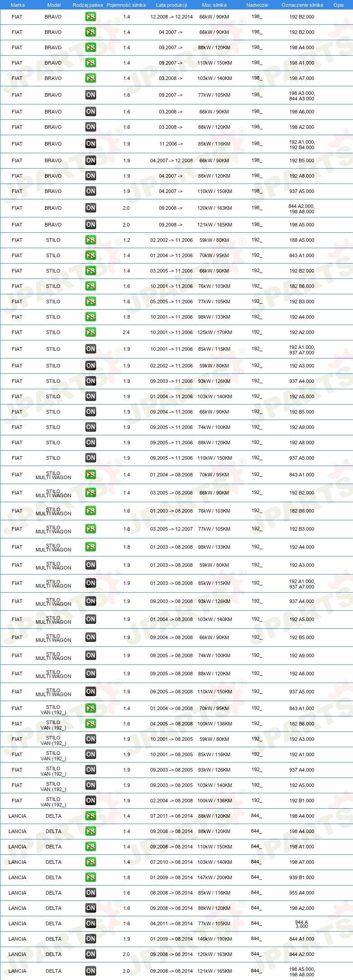Image resolution: width=353 pixels, height=980 pixels.
Task: Click the Marka column header
Action: 18,5
